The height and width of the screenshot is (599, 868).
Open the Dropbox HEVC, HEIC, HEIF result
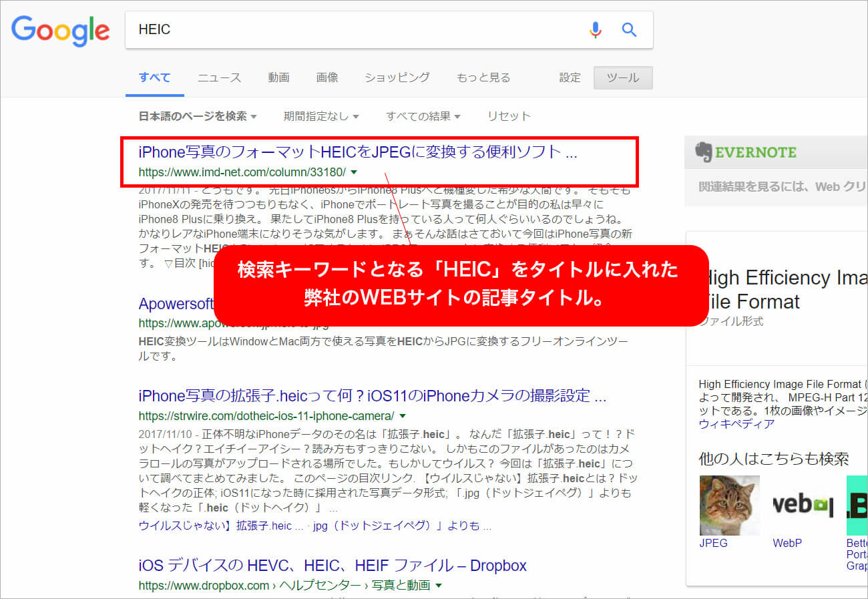pos(333,566)
